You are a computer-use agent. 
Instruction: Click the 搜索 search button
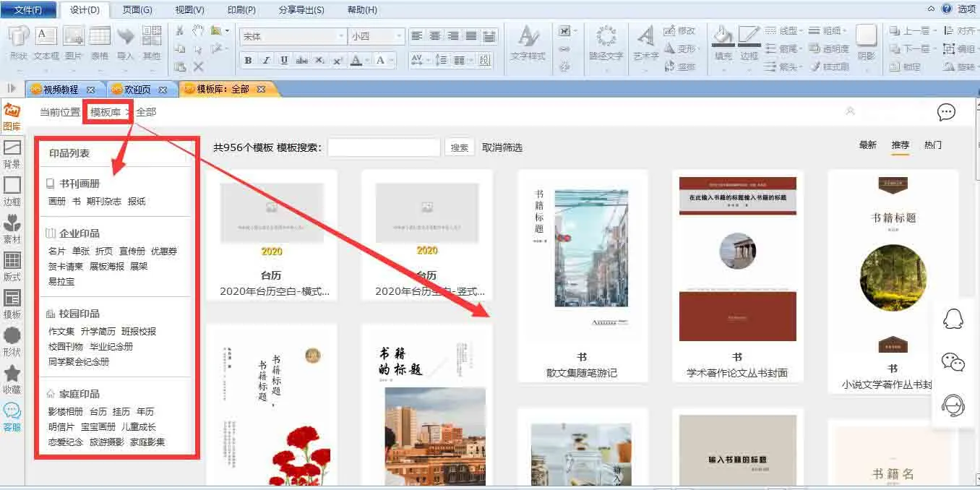point(459,147)
